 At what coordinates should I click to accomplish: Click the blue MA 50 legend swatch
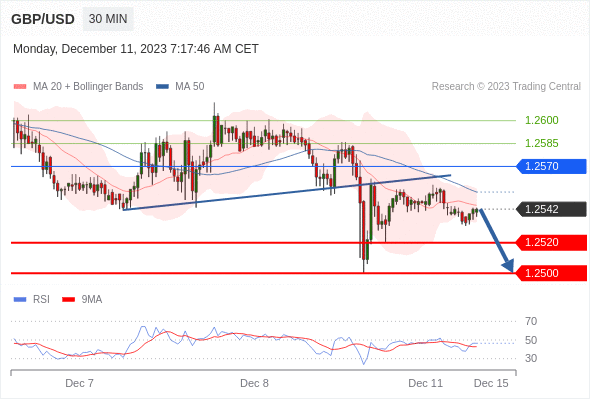click(x=162, y=87)
